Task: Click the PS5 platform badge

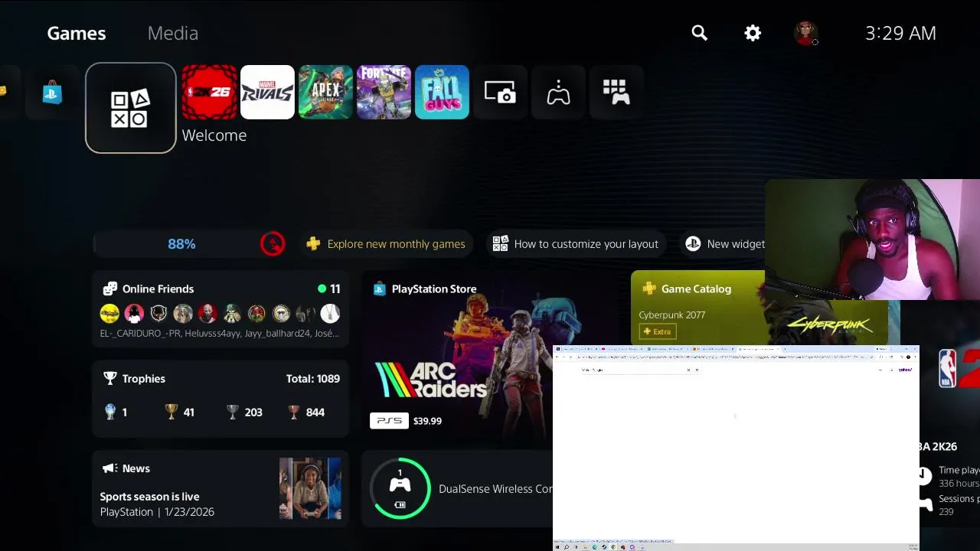Action: pos(389,420)
